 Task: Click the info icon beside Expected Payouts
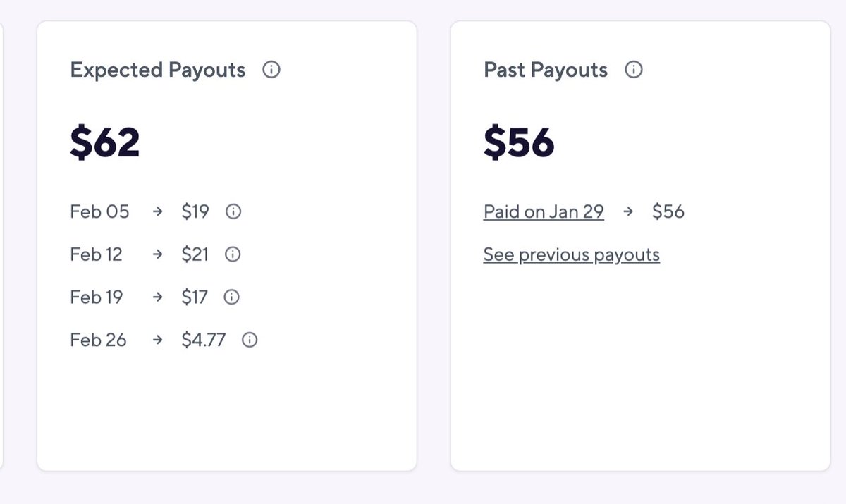click(x=271, y=70)
